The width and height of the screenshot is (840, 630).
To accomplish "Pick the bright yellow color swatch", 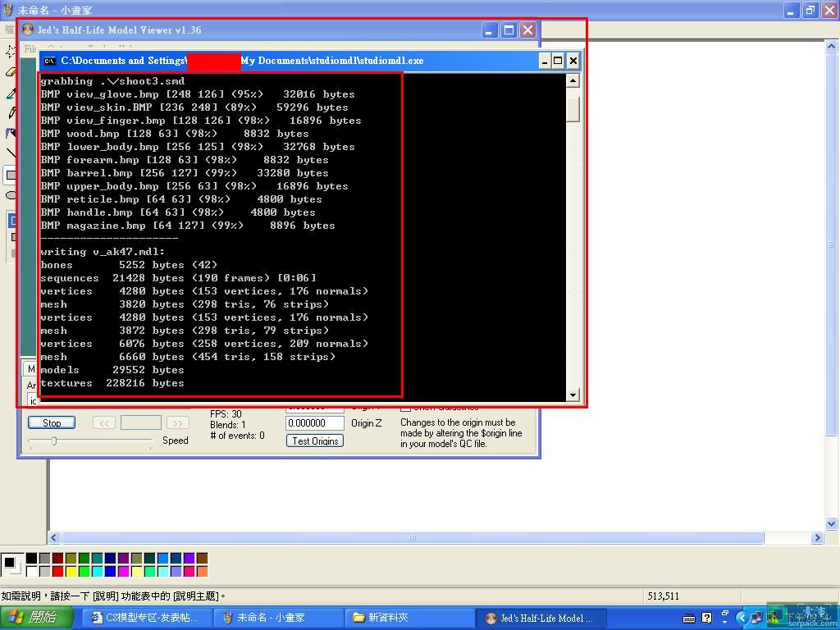I will (x=71, y=571).
